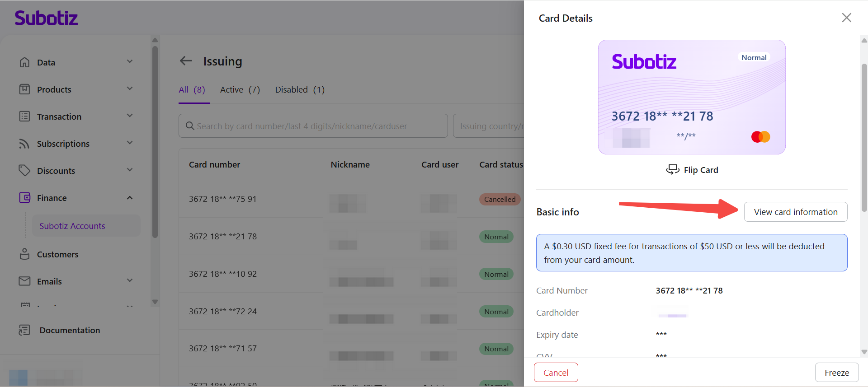The image size is (868, 387).
Task: Click the Freeze button
Action: click(x=837, y=373)
